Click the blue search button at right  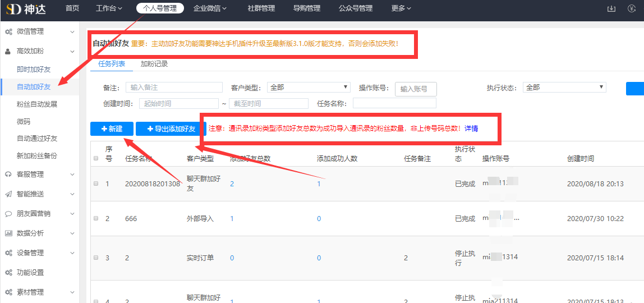[x=635, y=88]
